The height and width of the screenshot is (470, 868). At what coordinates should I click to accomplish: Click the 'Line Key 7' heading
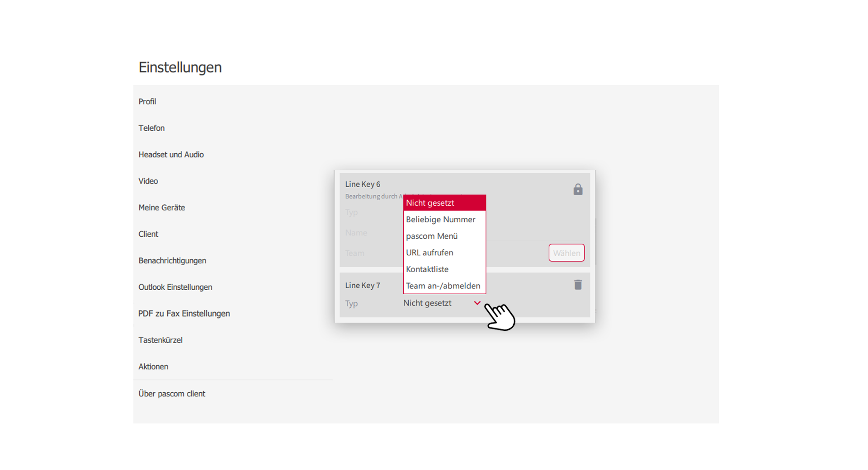coord(363,286)
